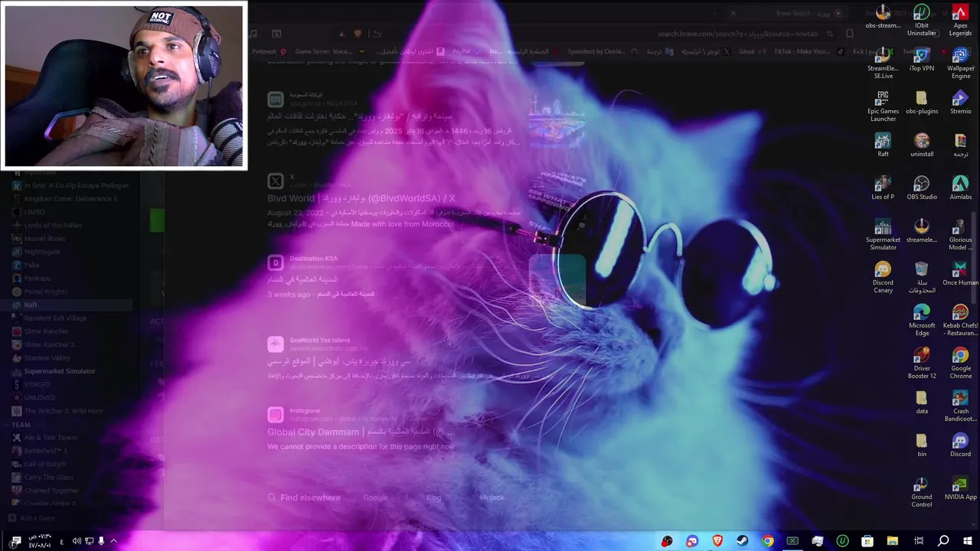Select the Raft desktop game shortcut
This screenshot has height=551, width=980.
(x=883, y=145)
